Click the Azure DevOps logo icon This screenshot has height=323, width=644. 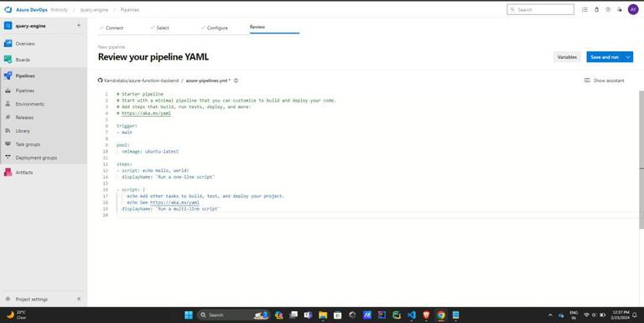coord(8,9)
